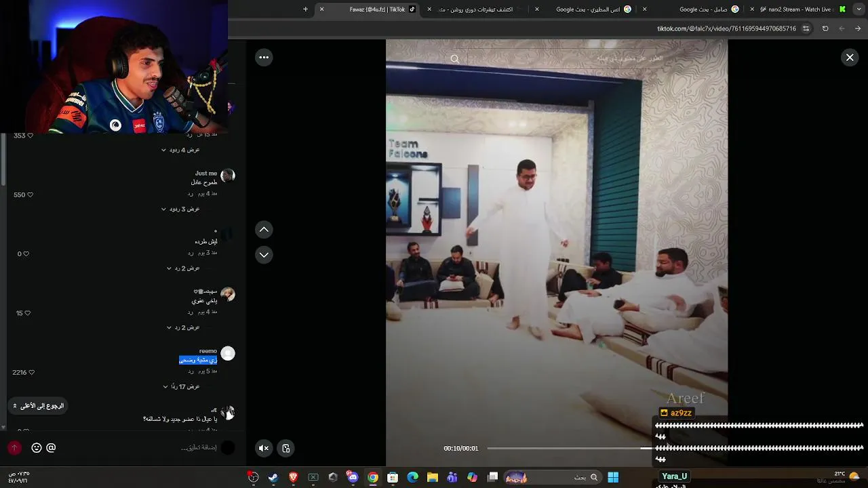Viewport: 868px width, 488px height.
Task: Open File Explorer from the taskbar
Action: click(433, 477)
